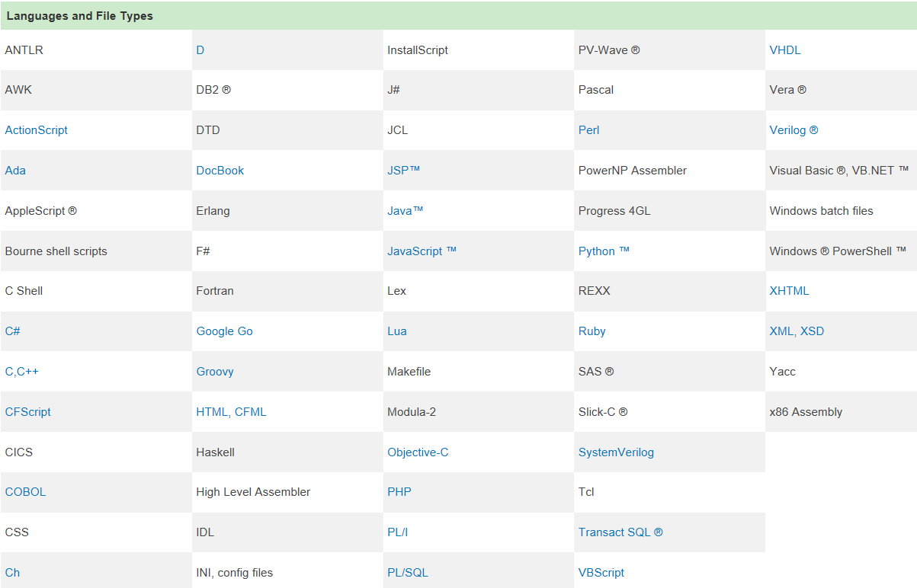
Task: Open the XSD link
Action: coord(813,331)
